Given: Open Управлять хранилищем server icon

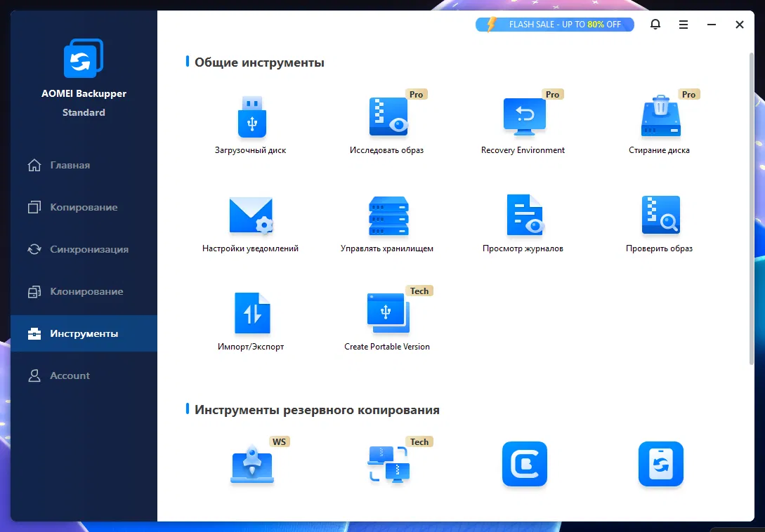Looking at the screenshot, I should coord(388,216).
